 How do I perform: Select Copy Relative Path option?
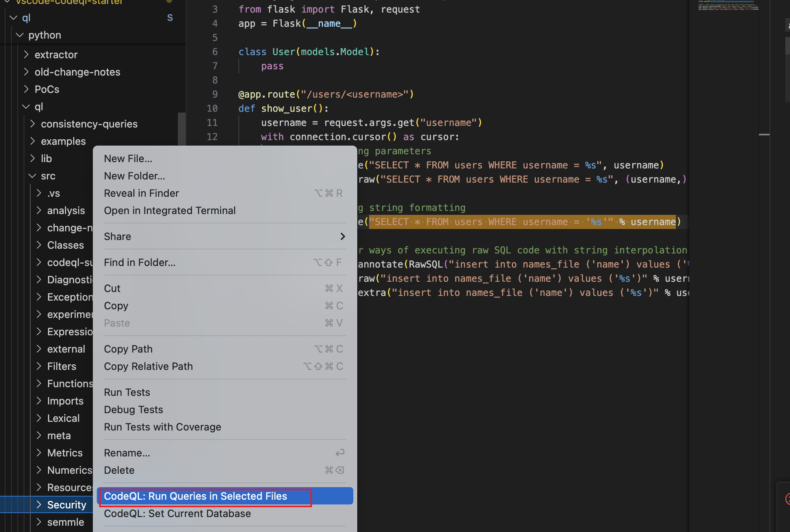coord(148,366)
